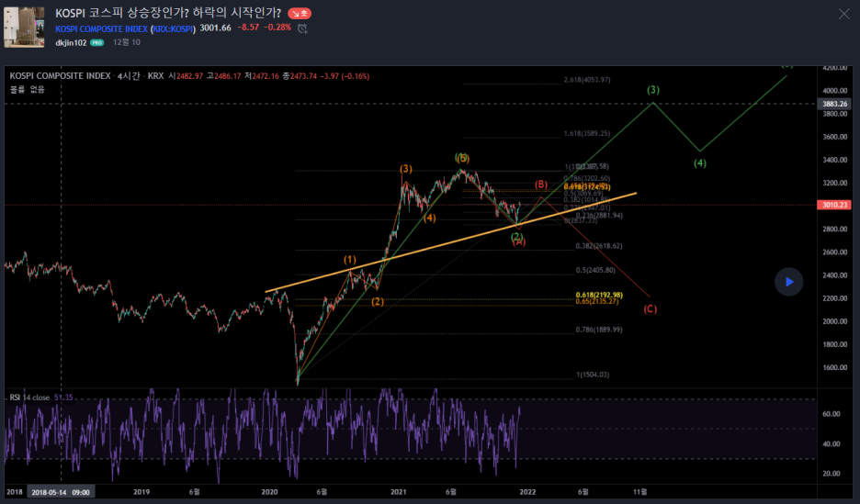The height and width of the screenshot is (504, 860).
Task: Click the red 3010.23 current price label
Action: pyautogui.click(x=835, y=205)
